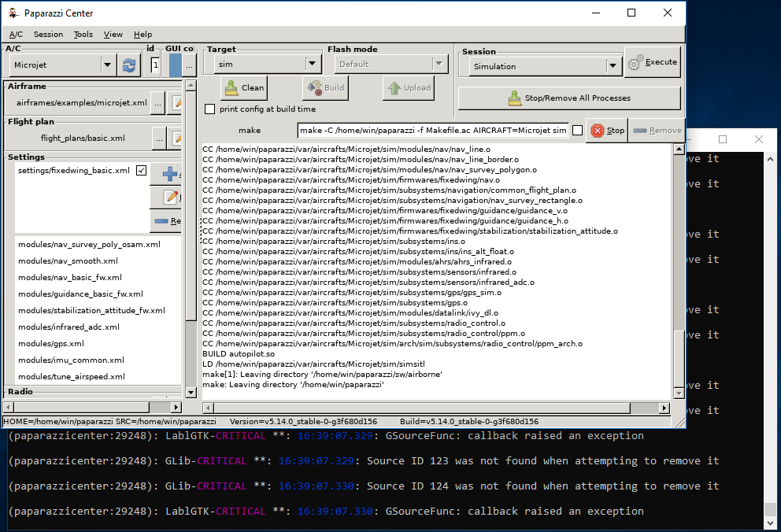This screenshot has width=781, height=532.
Task: Close the background terminal window
Action: click(759, 139)
